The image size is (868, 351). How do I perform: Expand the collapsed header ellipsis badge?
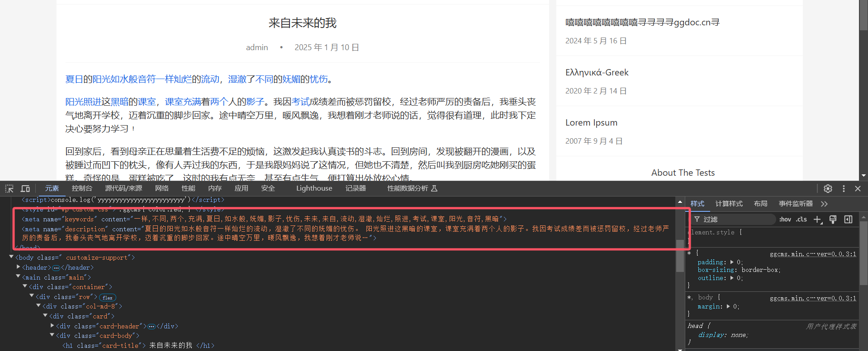pyautogui.click(x=56, y=268)
